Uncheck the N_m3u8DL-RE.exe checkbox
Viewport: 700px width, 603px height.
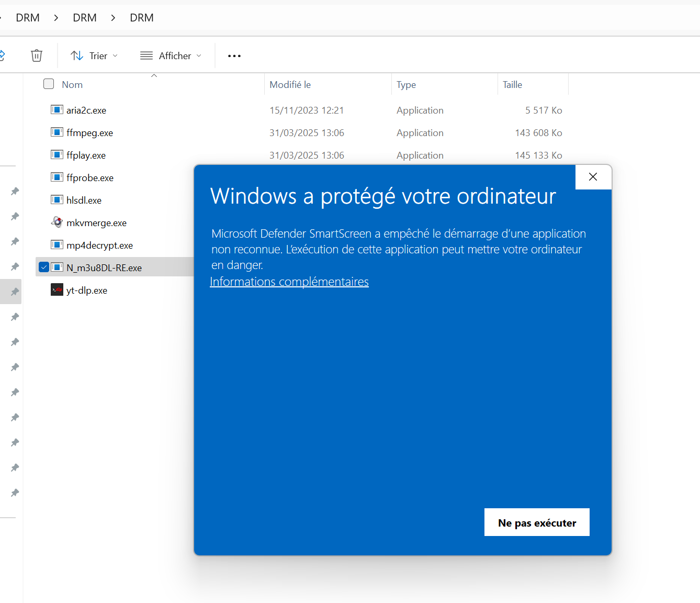44,267
